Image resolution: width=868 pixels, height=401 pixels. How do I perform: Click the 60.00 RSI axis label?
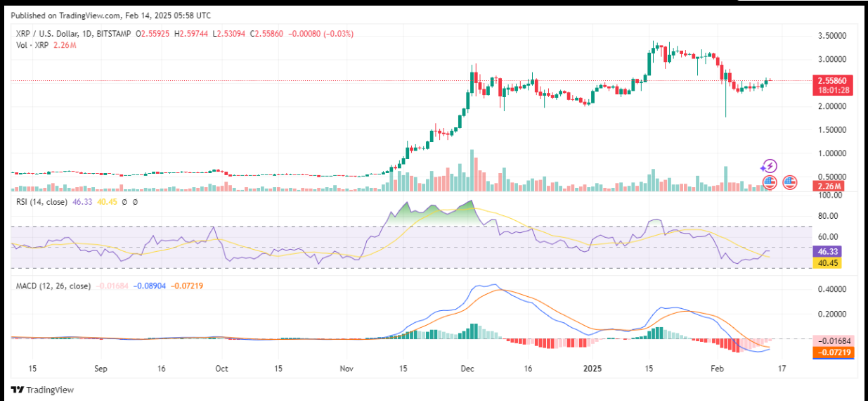827,237
